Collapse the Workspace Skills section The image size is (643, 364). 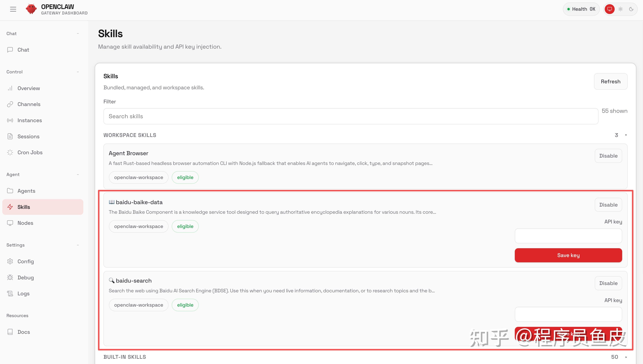(626, 135)
